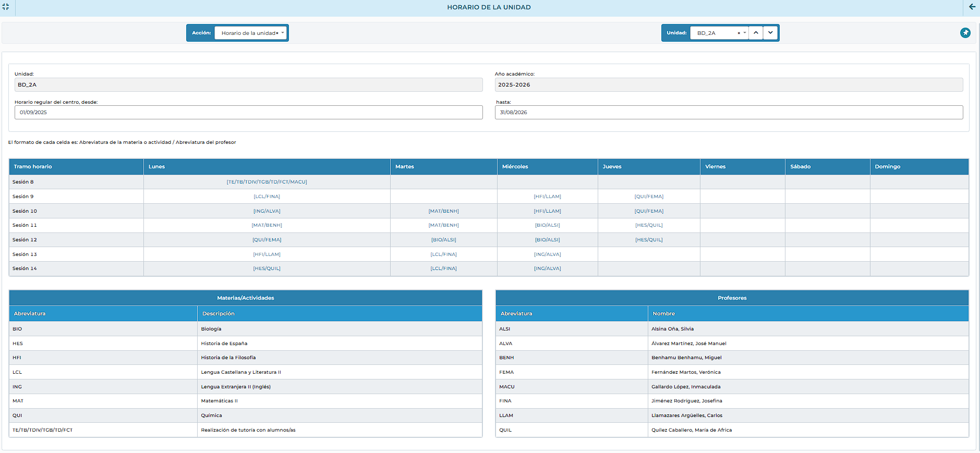Go to next unit with down chevron
The height and width of the screenshot is (453, 980).
[770, 33]
